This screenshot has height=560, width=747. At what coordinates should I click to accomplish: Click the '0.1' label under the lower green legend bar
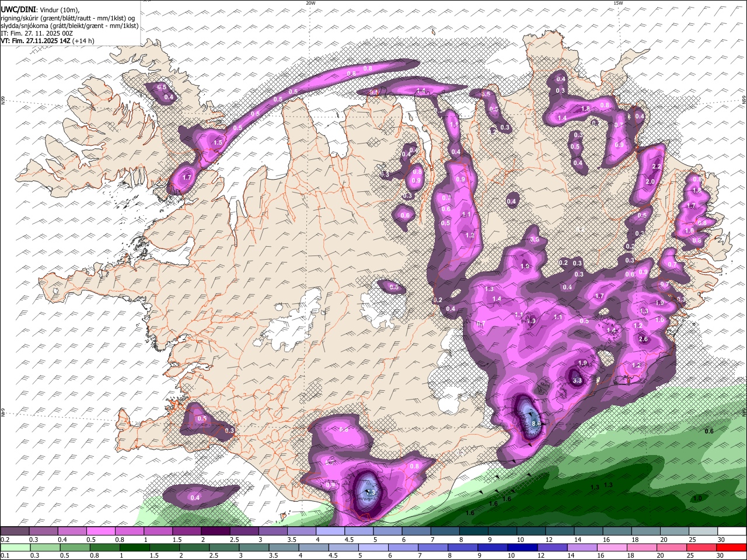pos(4,556)
